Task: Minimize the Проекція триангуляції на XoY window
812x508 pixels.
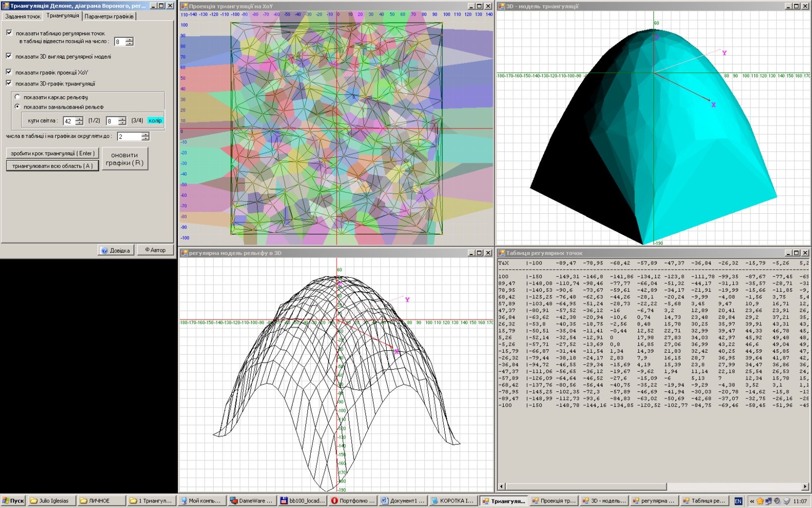Action: [471, 6]
